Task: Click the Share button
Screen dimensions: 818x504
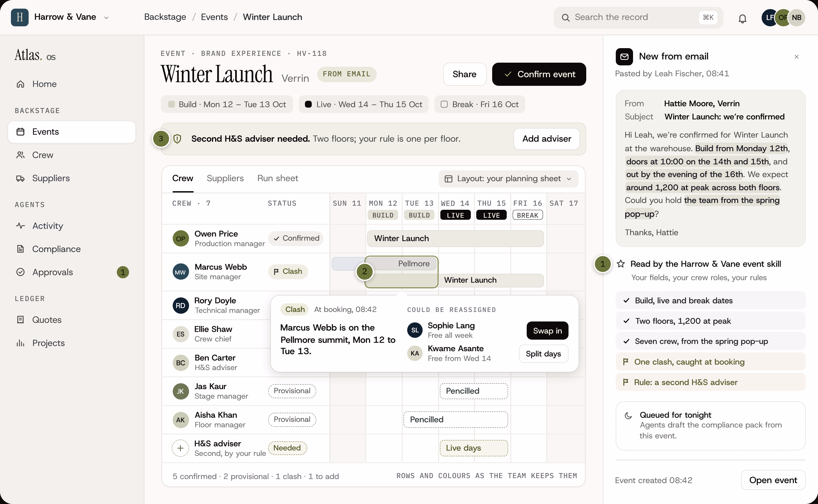Action: pos(464,74)
